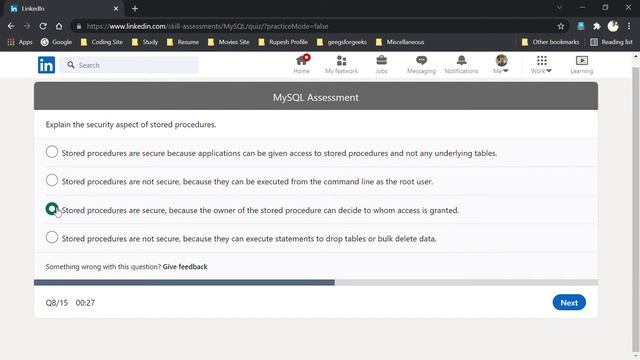Click the tab search chevron
640x360 pixels.
(x=560, y=8)
